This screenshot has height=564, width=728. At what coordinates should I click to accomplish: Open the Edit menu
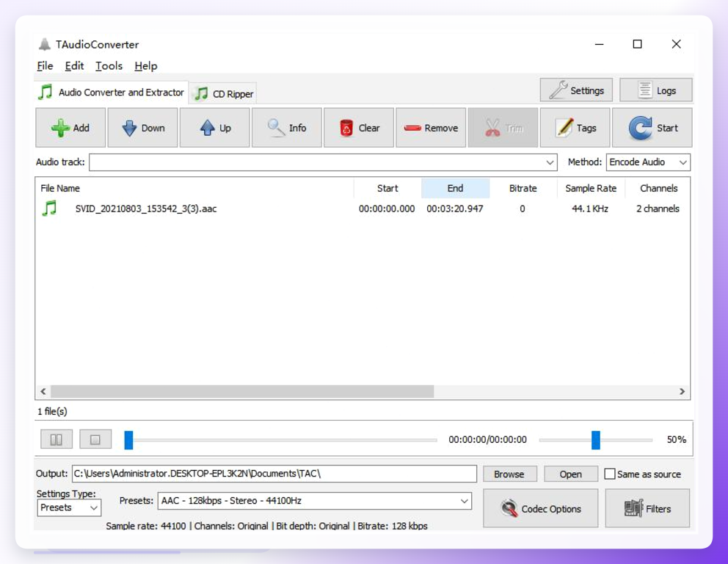pos(74,66)
